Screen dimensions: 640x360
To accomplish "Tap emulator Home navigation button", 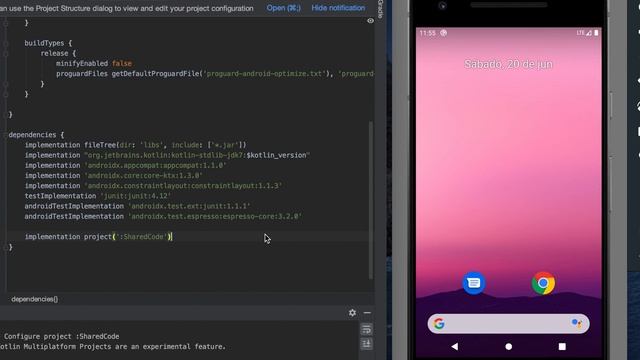I will [x=509, y=347].
